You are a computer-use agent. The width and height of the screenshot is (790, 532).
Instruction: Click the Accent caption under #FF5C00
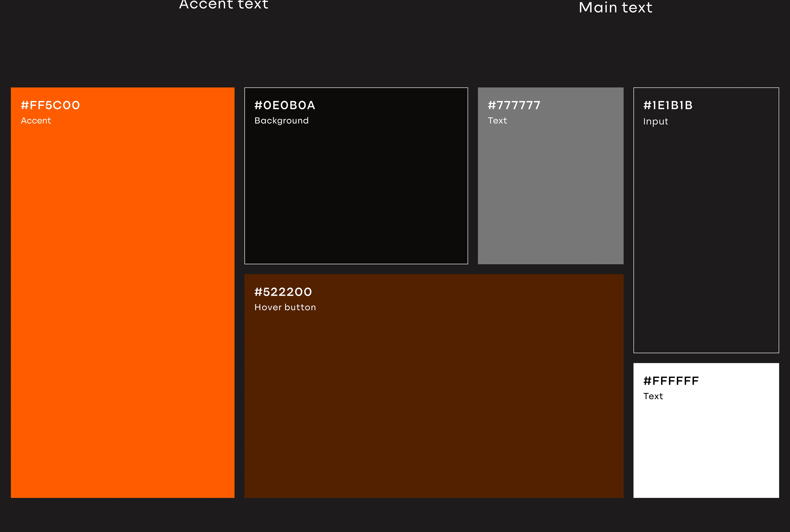36,120
